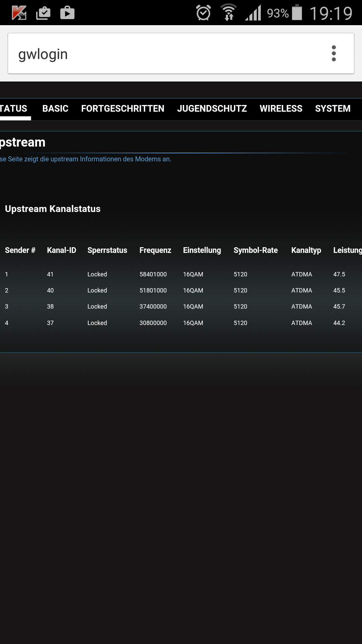Select the SYSTEM tab
This screenshot has height=644, width=362.
(x=333, y=109)
